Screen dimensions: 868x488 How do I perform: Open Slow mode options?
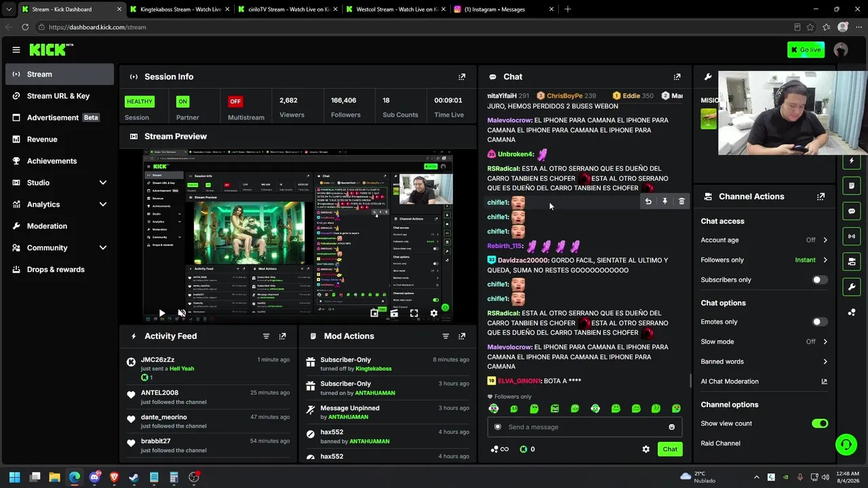(764, 342)
